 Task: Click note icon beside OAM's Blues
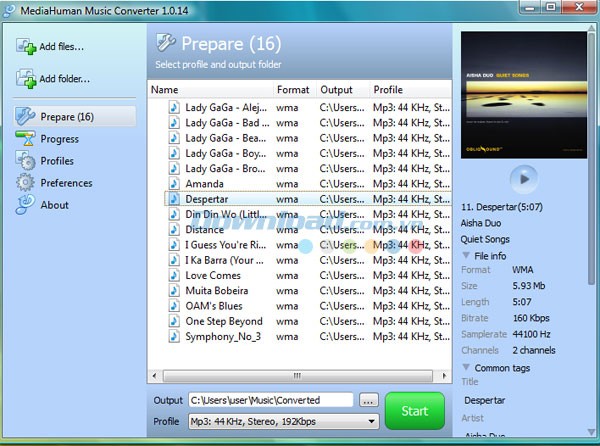click(x=174, y=306)
